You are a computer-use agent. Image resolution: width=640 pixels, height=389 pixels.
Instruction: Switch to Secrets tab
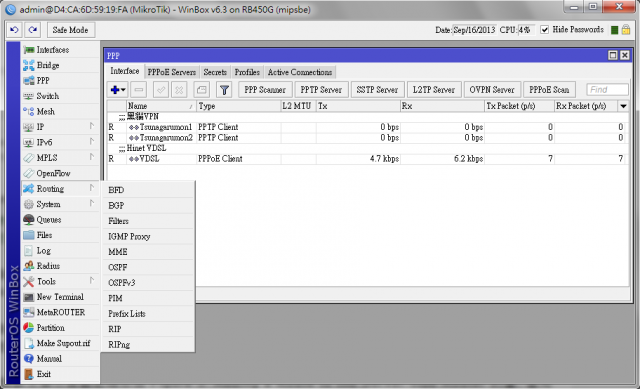(x=215, y=72)
